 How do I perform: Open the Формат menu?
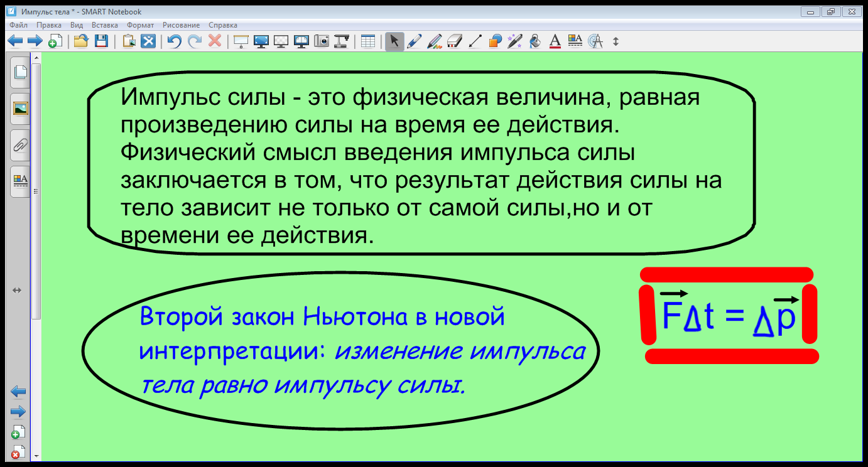pos(141,25)
